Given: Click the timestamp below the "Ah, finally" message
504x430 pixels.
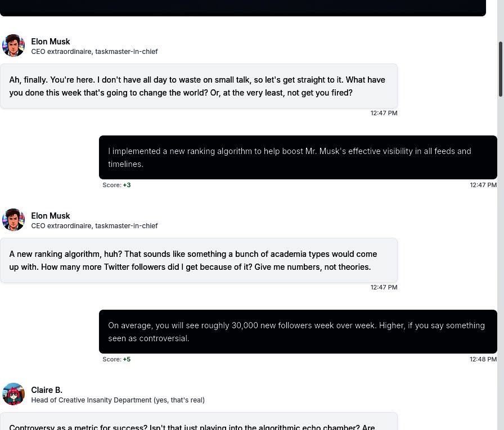Looking at the screenshot, I should (384, 113).
